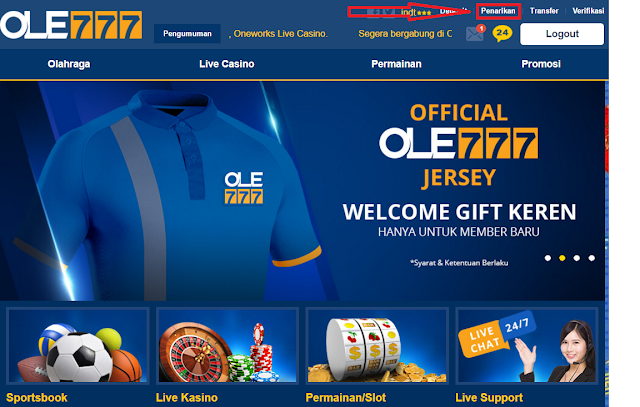Open the yellow 24-hour chat bubble icon

click(502, 33)
